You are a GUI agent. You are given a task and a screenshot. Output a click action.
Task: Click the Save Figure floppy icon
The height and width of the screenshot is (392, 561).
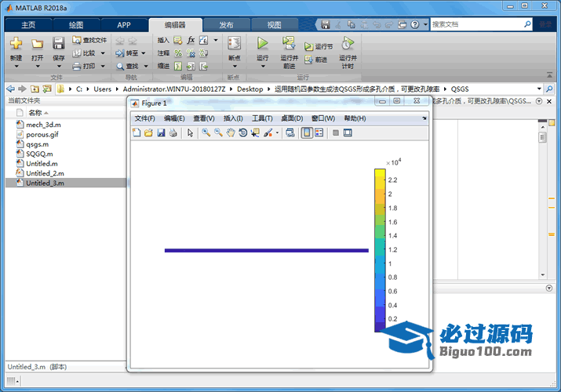click(161, 133)
